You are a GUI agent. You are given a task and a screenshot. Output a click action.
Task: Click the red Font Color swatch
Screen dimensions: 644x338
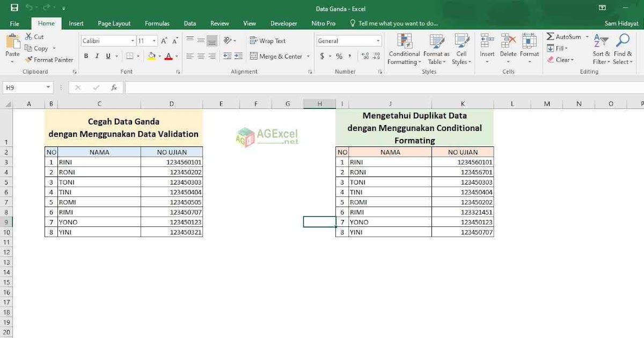click(x=169, y=56)
